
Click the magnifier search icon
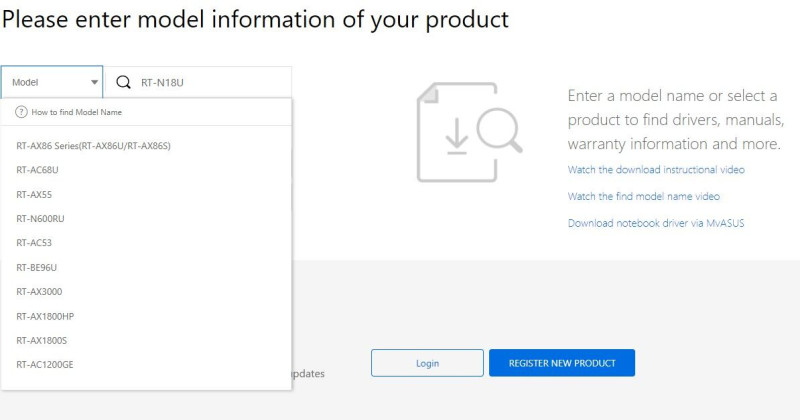click(123, 82)
